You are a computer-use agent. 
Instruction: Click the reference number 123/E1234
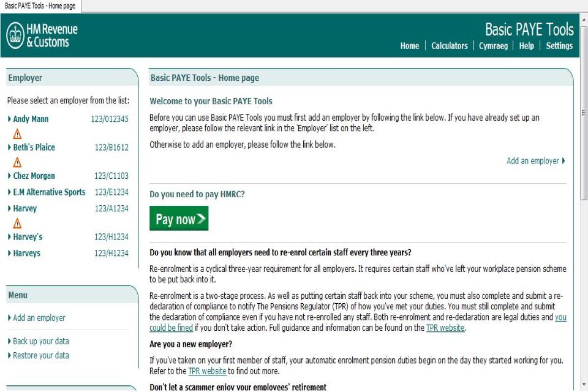(111, 192)
